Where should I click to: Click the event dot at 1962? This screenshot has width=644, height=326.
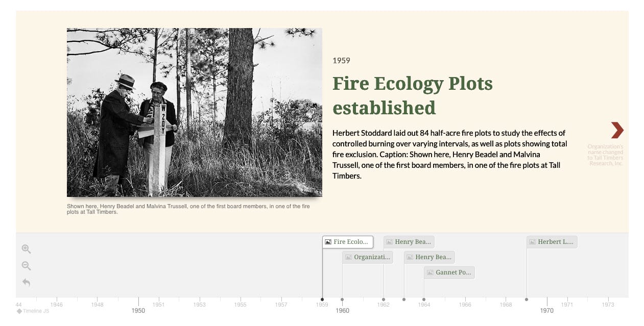coord(384,299)
